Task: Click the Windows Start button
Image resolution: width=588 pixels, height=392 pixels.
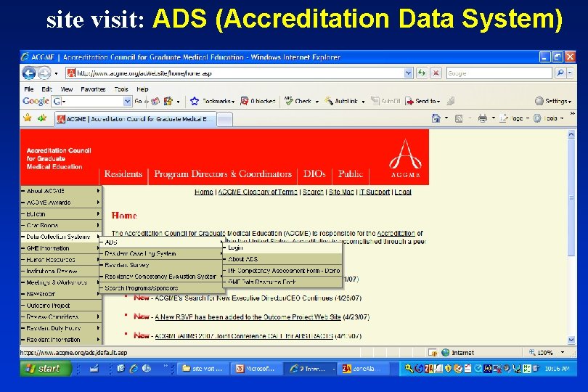Action: (46, 369)
